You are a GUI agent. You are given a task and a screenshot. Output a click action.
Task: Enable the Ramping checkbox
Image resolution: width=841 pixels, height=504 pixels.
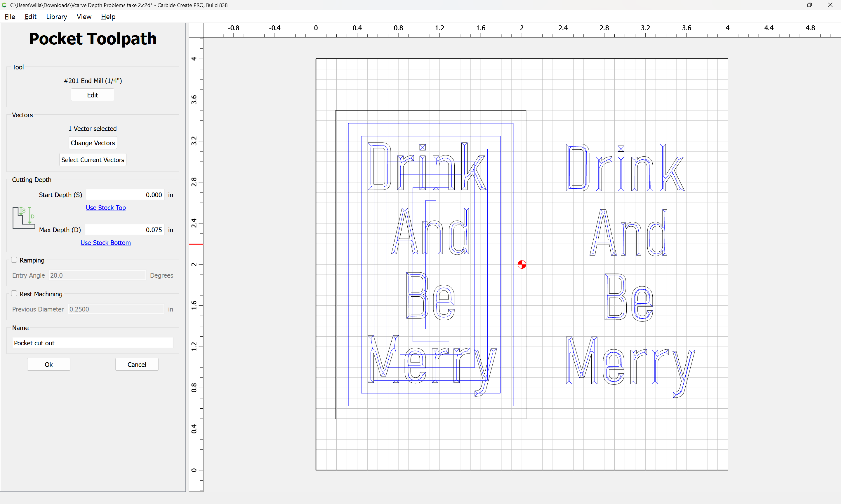coord(14,260)
